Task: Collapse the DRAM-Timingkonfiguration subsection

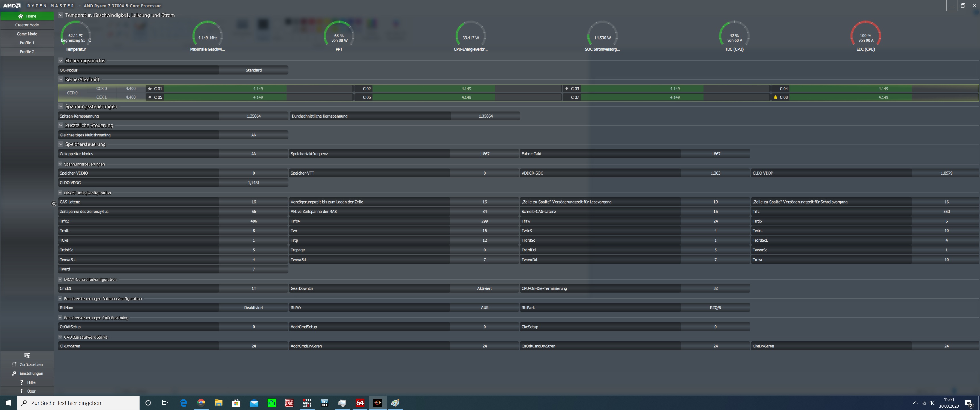Action: (60, 193)
